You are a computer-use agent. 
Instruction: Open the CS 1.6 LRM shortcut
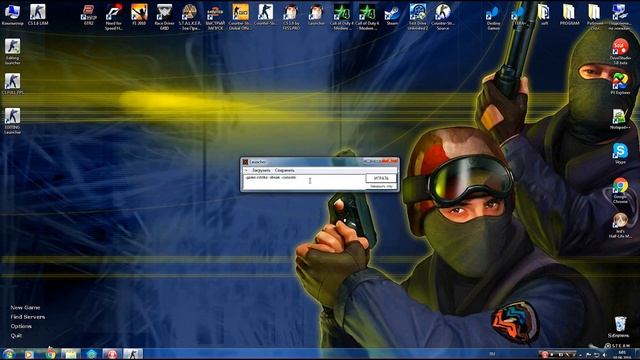(38, 14)
